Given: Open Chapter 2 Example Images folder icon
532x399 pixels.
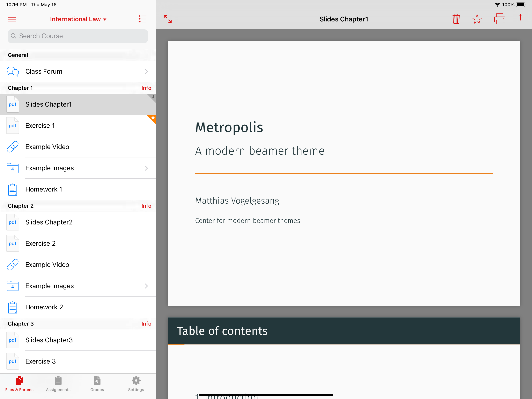Looking at the screenshot, I should pyautogui.click(x=12, y=286).
